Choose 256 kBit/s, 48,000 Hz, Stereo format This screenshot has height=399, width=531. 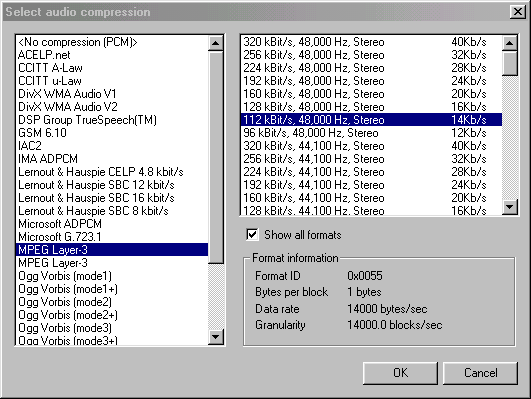pos(371,55)
